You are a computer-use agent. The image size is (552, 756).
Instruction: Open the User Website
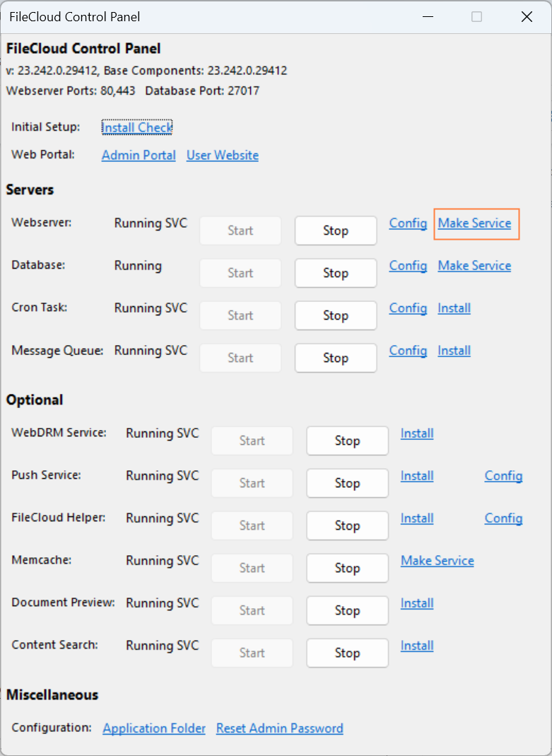pyautogui.click(x=222, y=155)
